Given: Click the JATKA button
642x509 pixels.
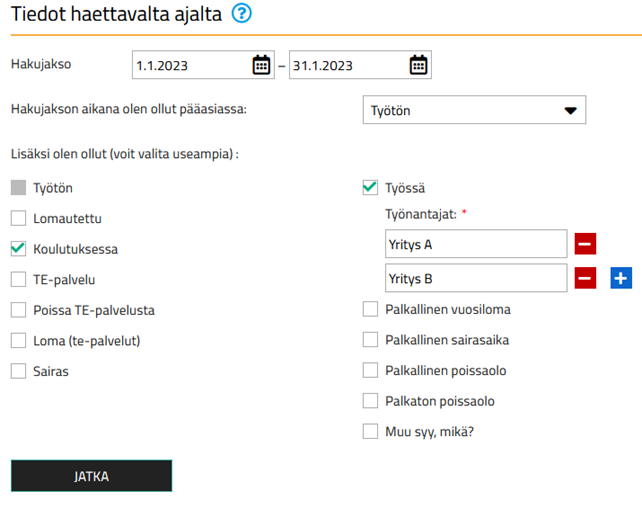Looking at the screenshot, I should (x=91, y=476).
